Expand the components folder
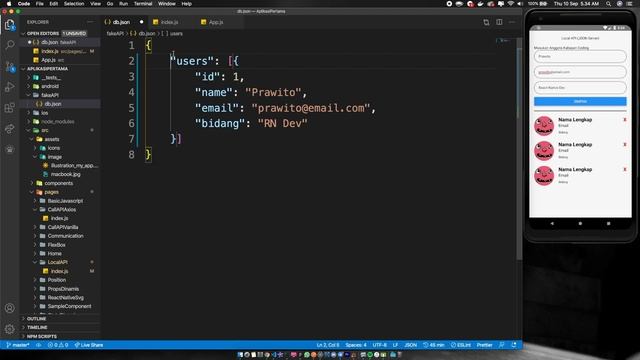Viewport: 640px width, 360px height. [58, 183]
